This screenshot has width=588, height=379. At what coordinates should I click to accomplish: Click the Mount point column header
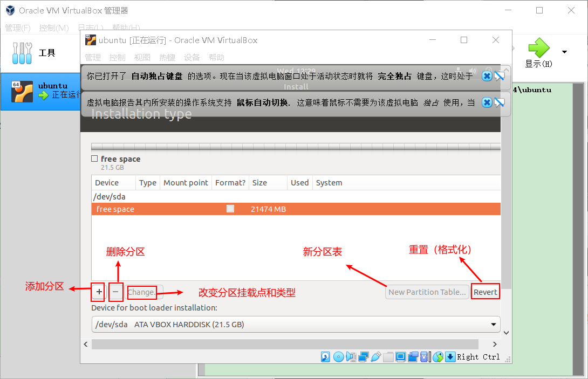tap(186, 183)
